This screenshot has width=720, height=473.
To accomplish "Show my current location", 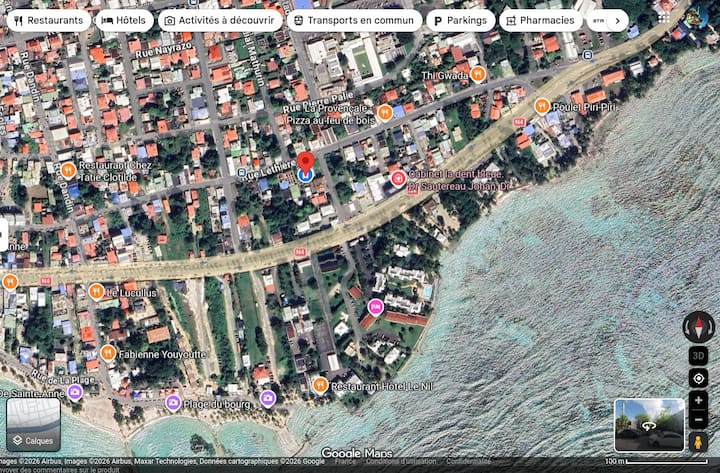I will point(698,378).
